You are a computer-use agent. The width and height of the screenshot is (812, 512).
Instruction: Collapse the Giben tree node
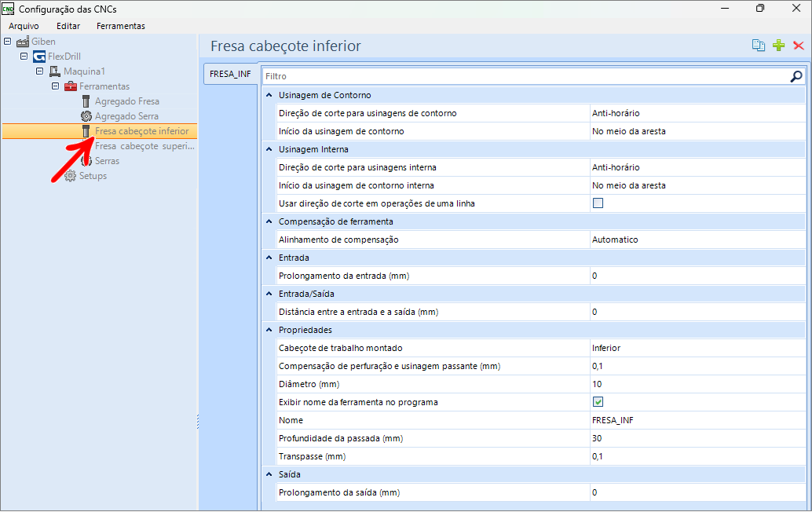pyautogui.click(x=8, y=42)
